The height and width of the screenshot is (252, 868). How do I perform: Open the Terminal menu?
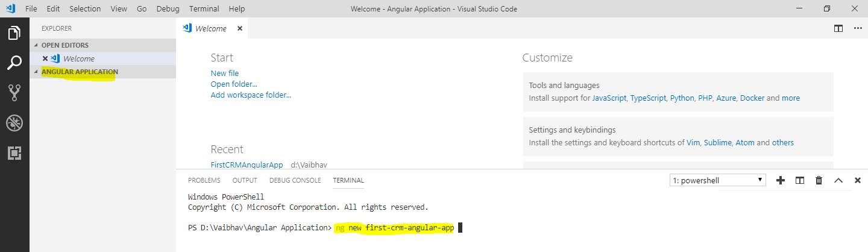204,9
